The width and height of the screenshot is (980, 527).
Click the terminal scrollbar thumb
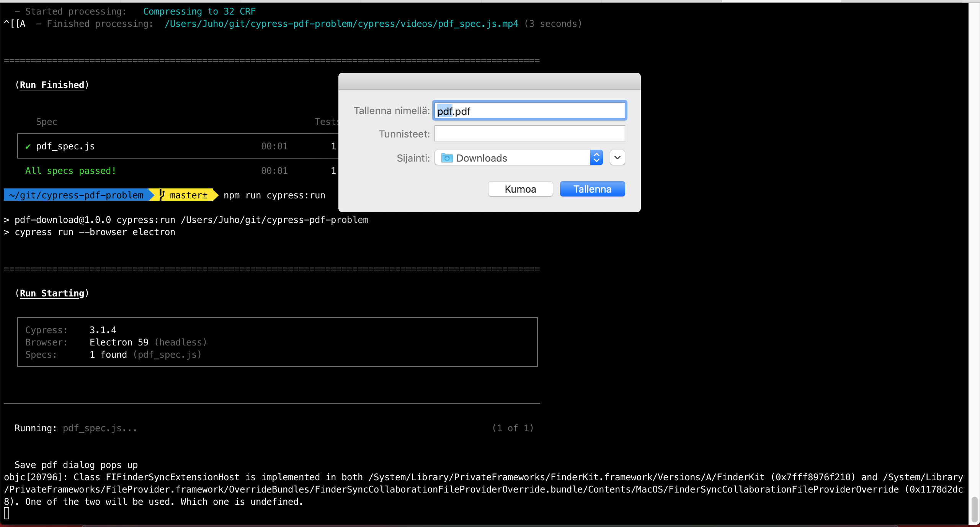pos(974,509)
